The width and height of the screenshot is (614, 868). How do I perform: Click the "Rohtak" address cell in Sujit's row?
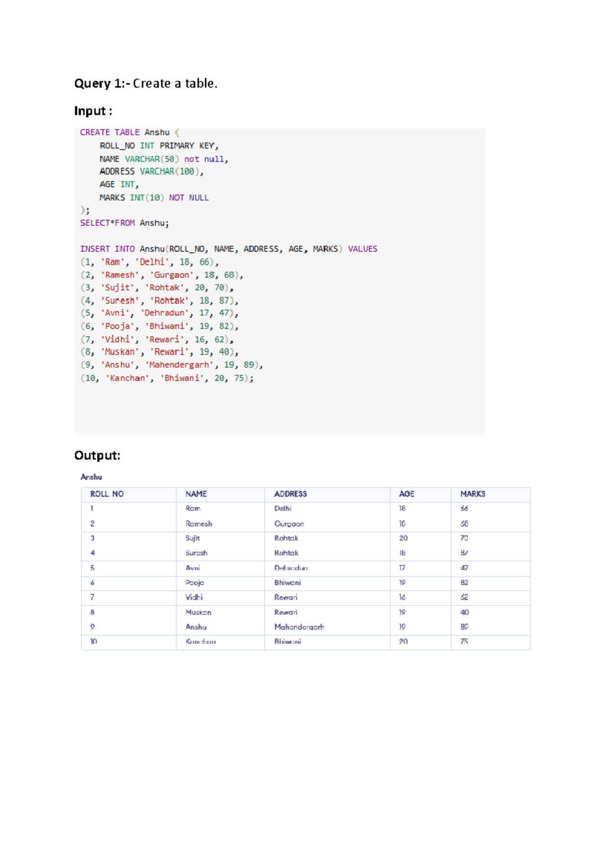[286, 538]
